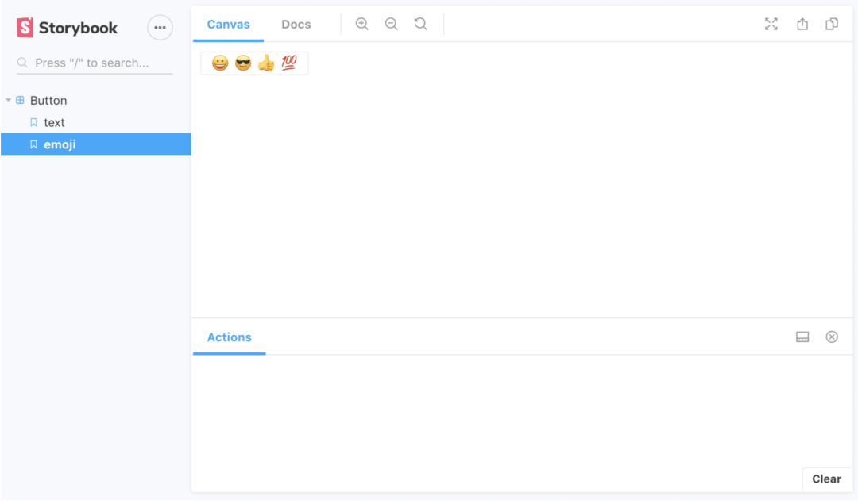
Task: Open the canvas in a new tab
Action: [x=802, y=24]
